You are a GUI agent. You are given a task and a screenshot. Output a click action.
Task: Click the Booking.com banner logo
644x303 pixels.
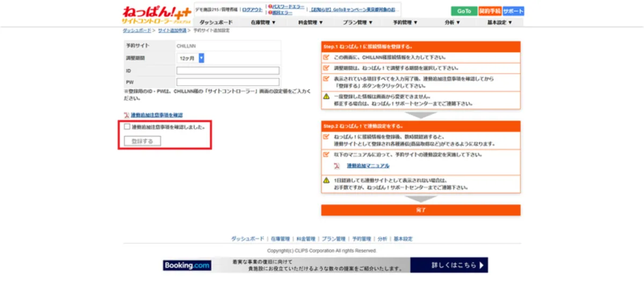pyautogui.click(x=187, y=265)
